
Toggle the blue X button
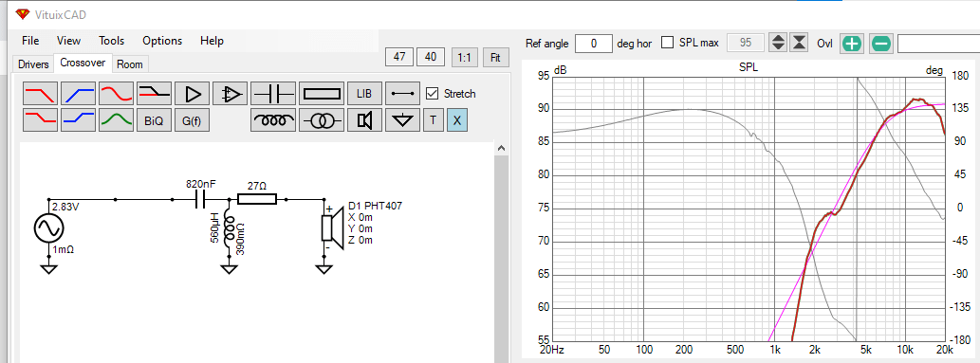click(x=457, y=120)
